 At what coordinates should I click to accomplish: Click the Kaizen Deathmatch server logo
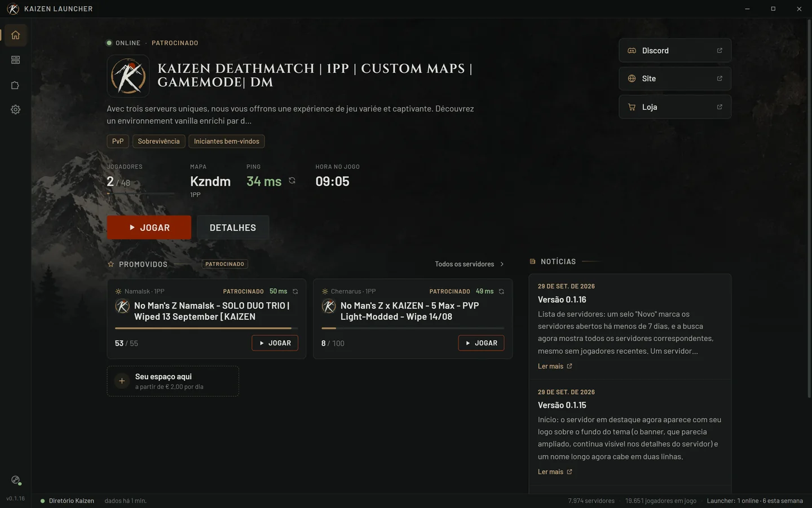pyautogui.click(x=128, y=76)
